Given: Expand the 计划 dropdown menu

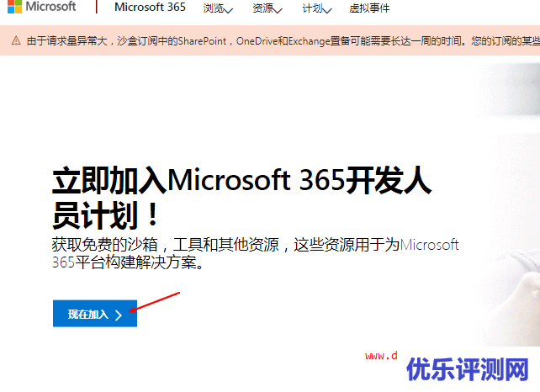Looking at the screenshot, I should click(317, 8).
